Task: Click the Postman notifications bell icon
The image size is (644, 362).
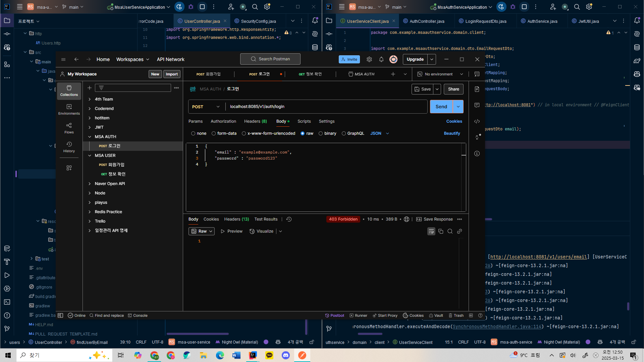Action: (x=381, y=59)
